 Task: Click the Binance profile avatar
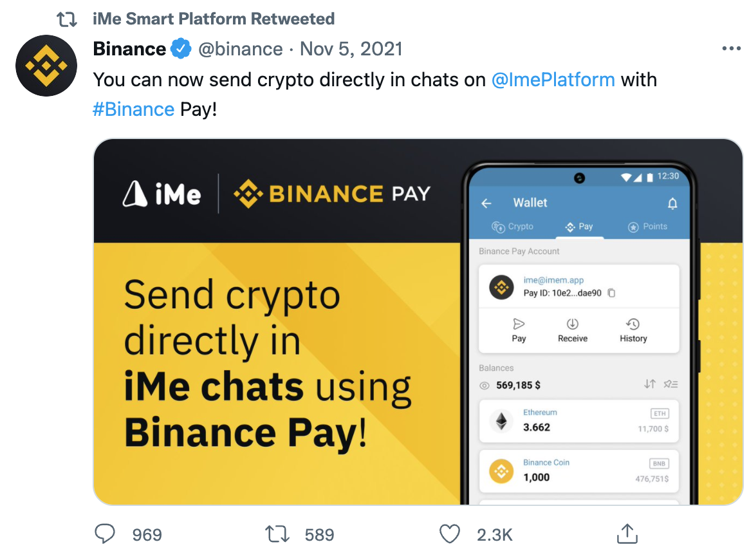coord(46,66)
